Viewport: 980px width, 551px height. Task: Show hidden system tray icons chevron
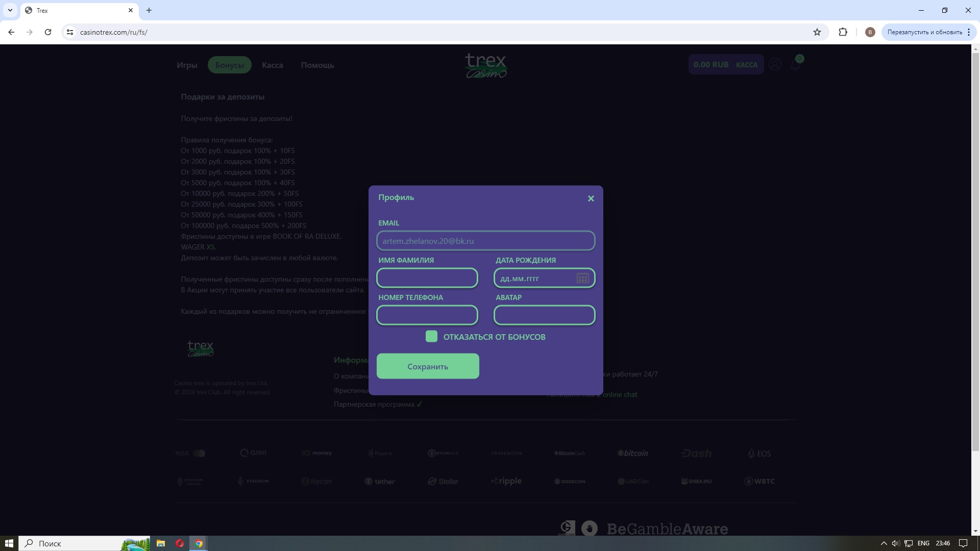(884, 543)
